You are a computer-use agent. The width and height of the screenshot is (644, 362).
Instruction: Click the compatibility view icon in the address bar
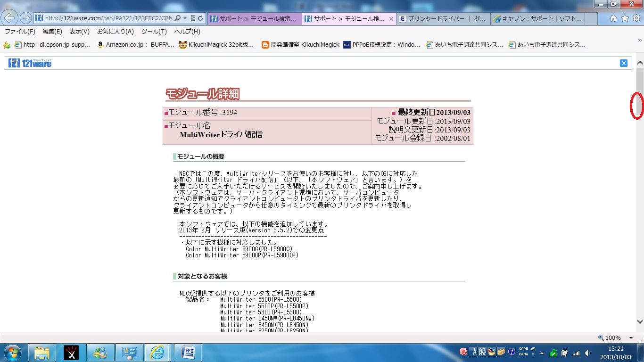tap(193, 18)
